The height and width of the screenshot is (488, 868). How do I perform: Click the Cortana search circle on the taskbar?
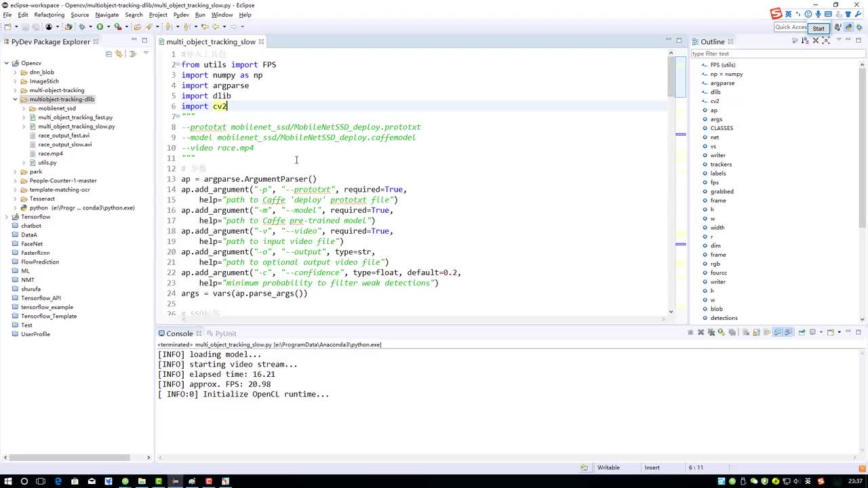24,481
